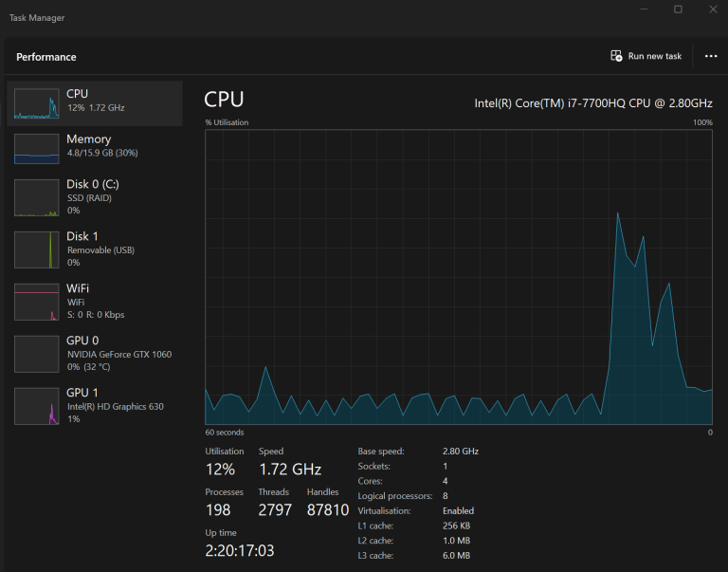Maximize the Task Manager window

tap(678, 9)
